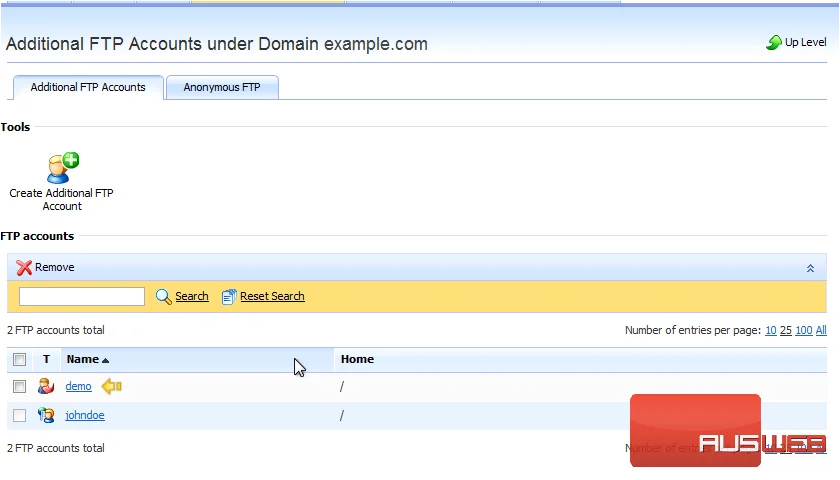Image resolution: width=840 pixels, height=480 pixels.
Task: Collapse the FTP accounts toolbar with chevron
Action: tap(811, 268)
